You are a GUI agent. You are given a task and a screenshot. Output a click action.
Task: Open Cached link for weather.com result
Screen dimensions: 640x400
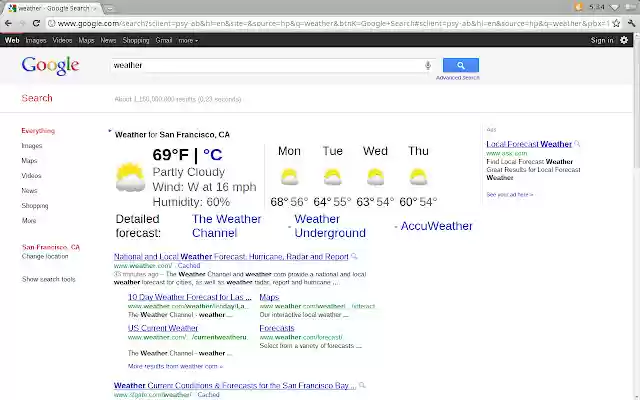coord(189,265)
